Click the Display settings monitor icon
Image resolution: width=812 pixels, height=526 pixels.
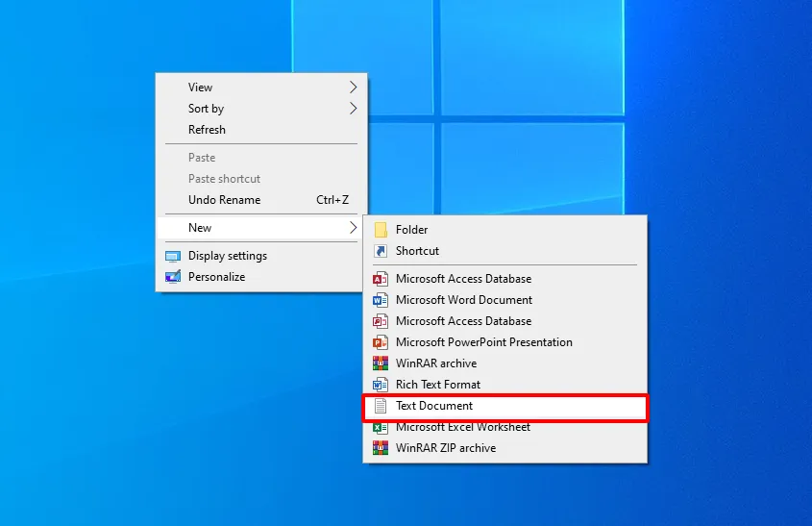click(x=173, y=257)
